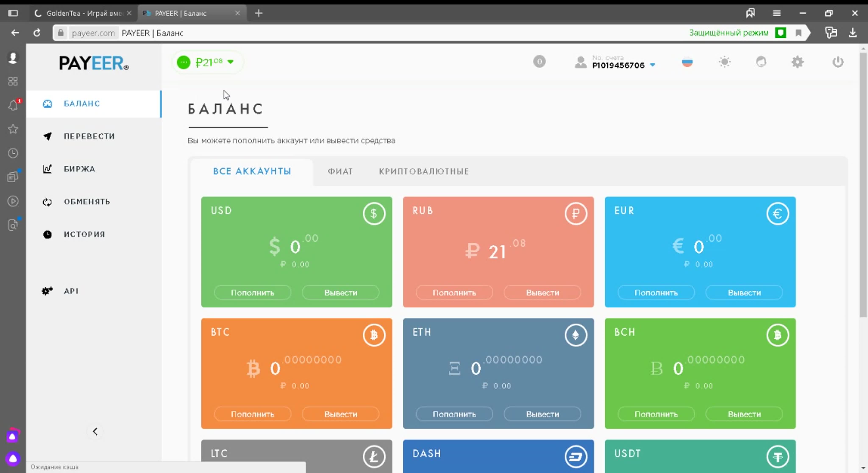The width and height of the screenshot is (868, 473).
Task: Click the Ethereum icon on ETH card
Action: (576, 335)
